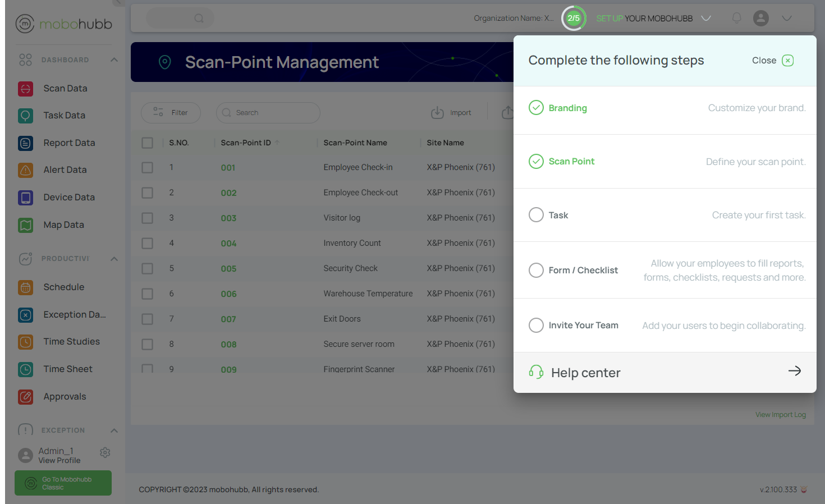Viewport: 825px width, 504px height.
Task: Open the Schedule section
Action: point(65,287)
